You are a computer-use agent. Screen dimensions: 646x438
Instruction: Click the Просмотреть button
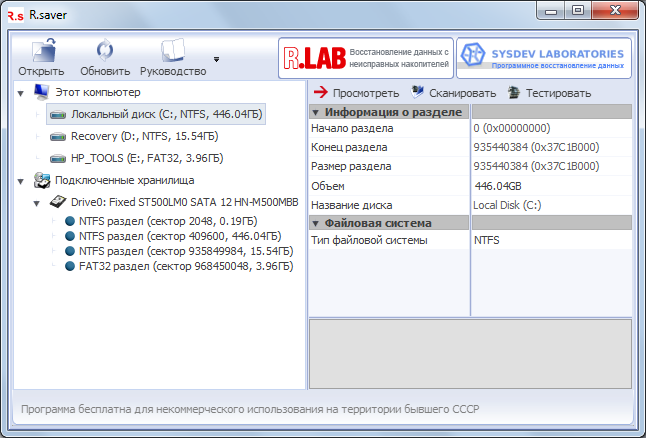coord(356,93)
